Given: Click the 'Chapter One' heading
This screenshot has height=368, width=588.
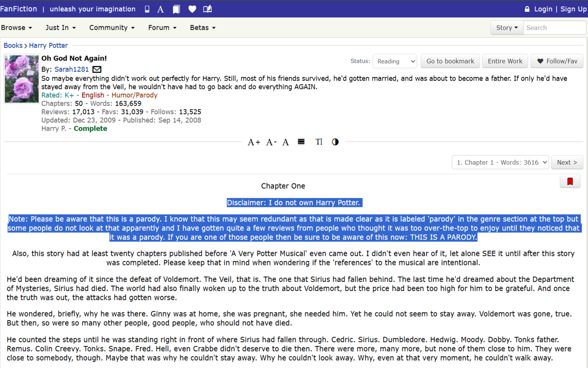Looking at the screenshot, I should (283, 186).
